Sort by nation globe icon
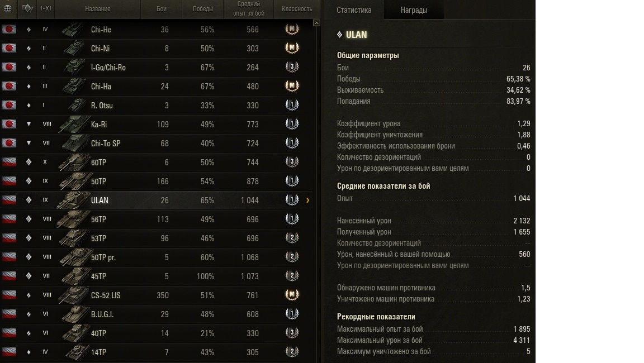The height and width of the screenshot is (363, 644). 8,8
